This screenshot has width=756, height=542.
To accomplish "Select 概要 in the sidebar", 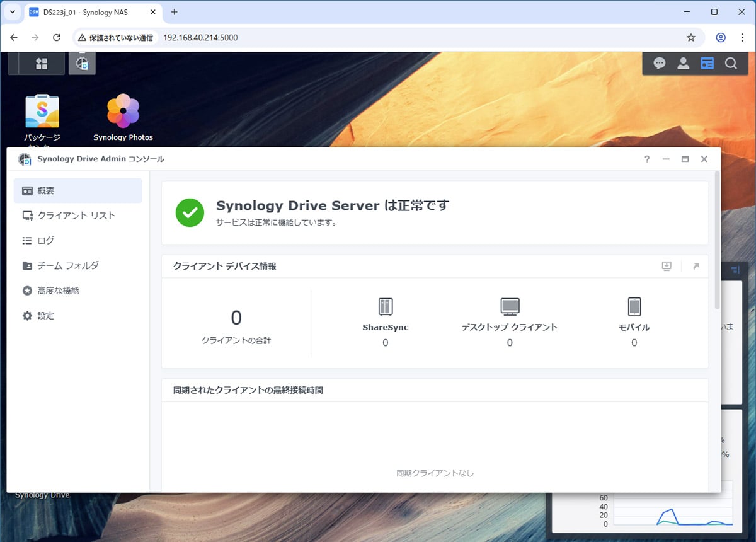I will click(x=77, y=190).
